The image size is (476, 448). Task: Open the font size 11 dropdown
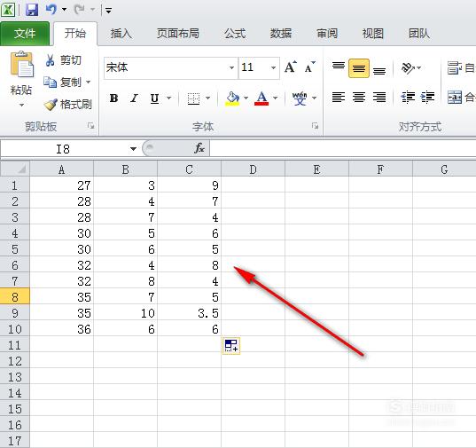273,67
